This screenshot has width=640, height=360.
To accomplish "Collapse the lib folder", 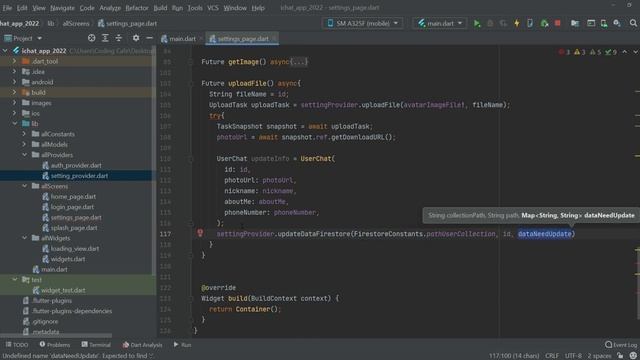I will pos(15,123).
